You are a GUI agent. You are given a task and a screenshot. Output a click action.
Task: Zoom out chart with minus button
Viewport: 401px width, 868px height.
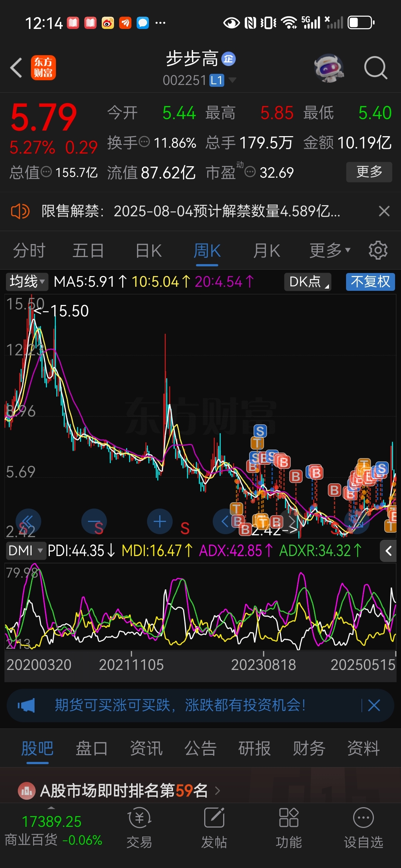coord(94,521)
